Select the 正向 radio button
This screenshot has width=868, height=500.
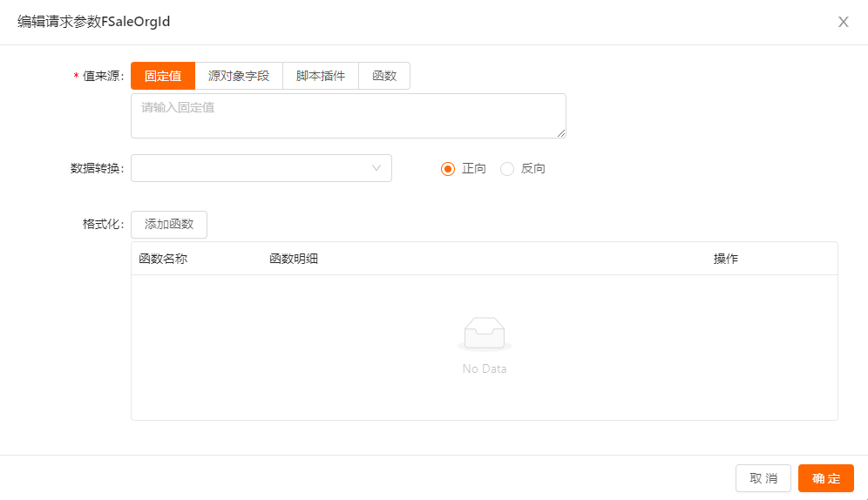449,169
